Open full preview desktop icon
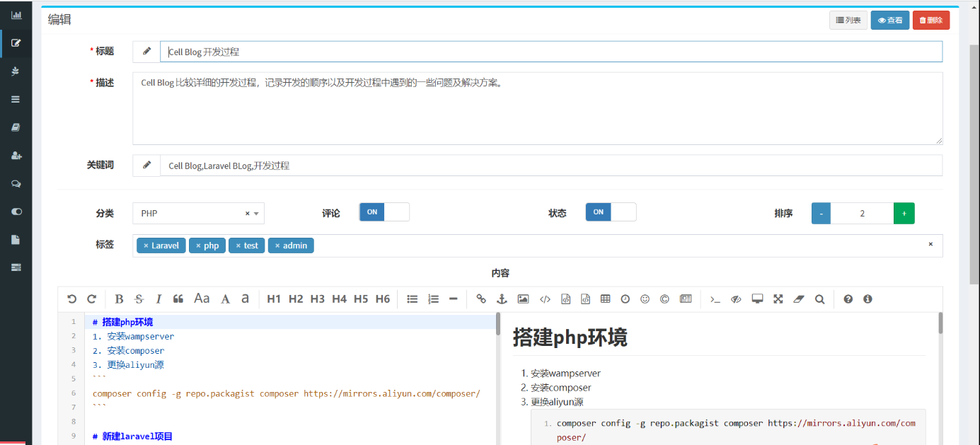This screenshot has width=980, height=445. [757, 299]
